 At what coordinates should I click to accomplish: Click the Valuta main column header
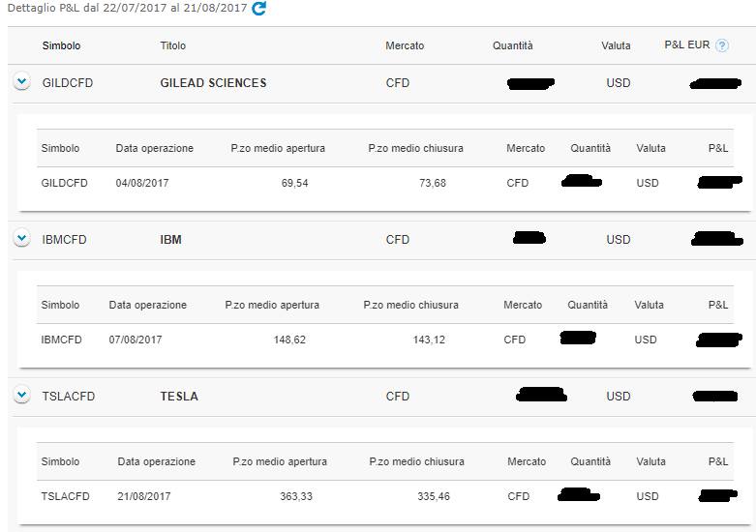pyautogui.click(x=615, y=45)
